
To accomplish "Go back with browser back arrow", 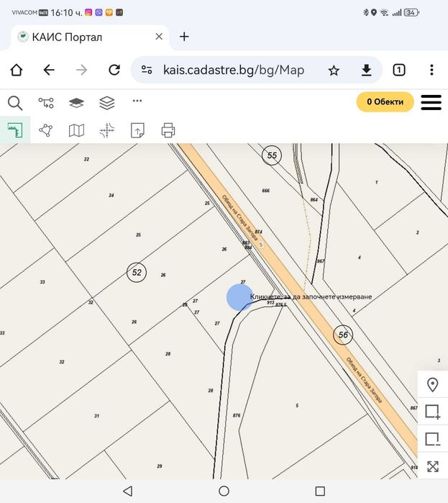I will coord(49,70).
